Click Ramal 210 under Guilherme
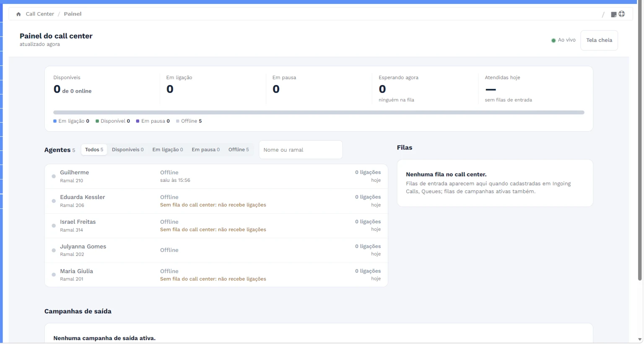The image size is (644, 344). [x=71, y=181]
